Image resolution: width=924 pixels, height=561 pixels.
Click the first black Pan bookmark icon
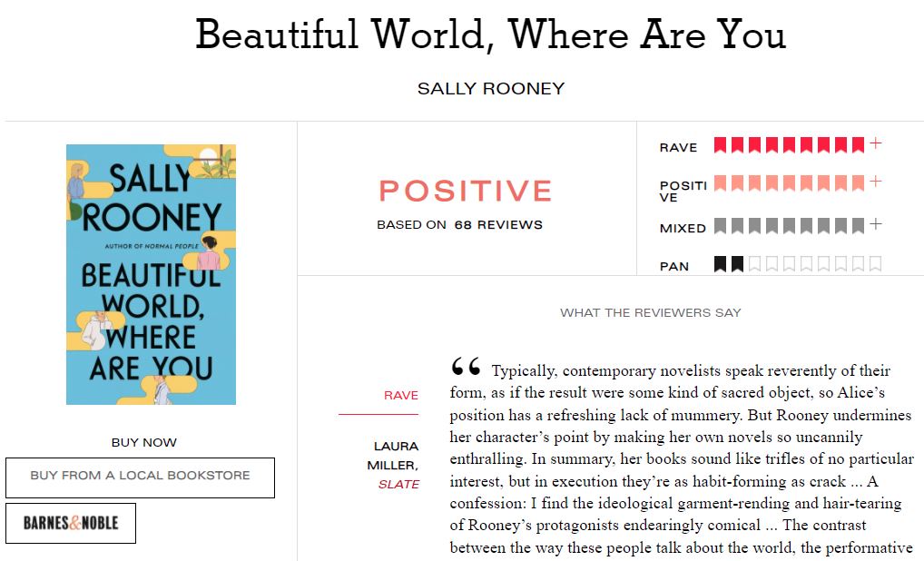coord(720,263)
